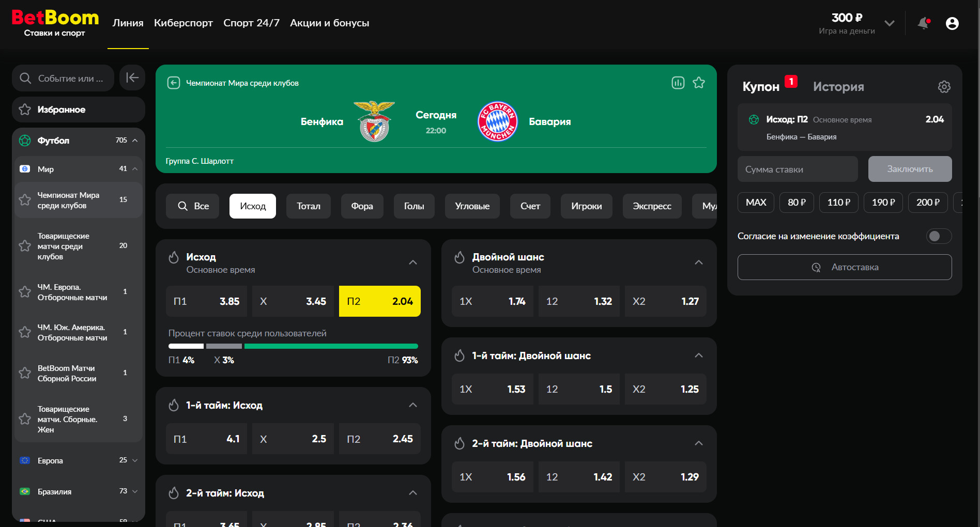Switch to Тотал market filter tab
980x527 pixels.
[309, 206]
